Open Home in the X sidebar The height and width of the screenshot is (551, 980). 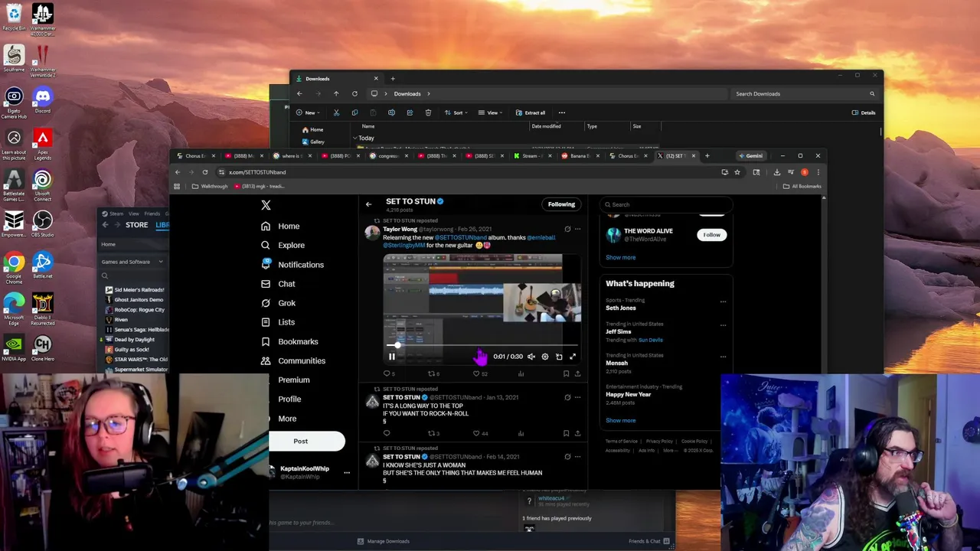point(280,227)
